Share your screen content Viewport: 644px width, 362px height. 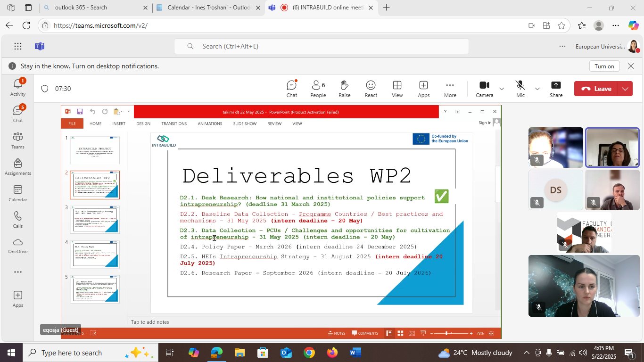(x=556, y=89)
